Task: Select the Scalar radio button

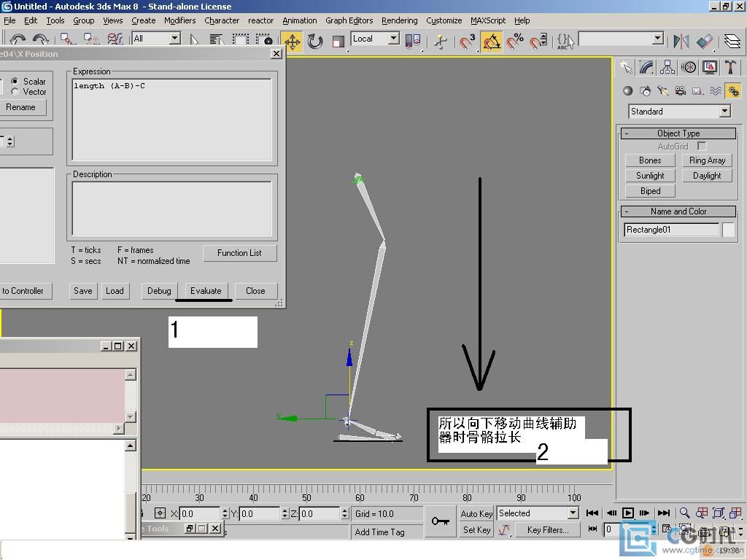Action: [x=15, y=82]
